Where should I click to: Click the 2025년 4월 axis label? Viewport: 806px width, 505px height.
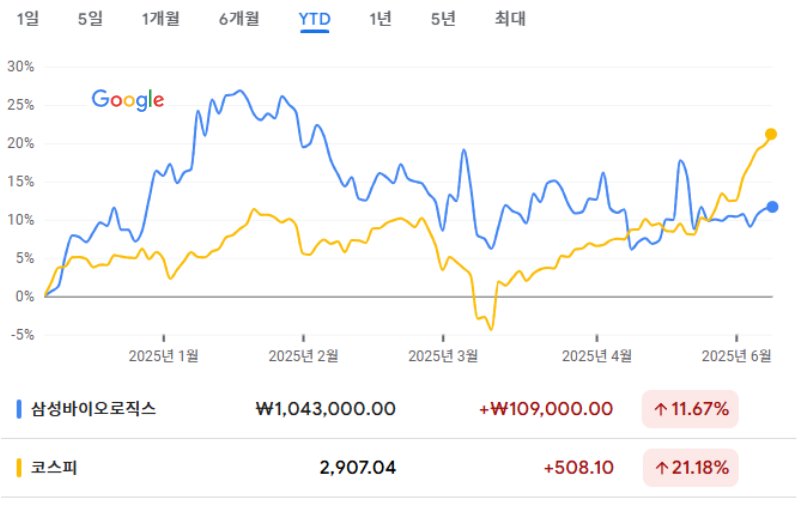coord(597,356)
